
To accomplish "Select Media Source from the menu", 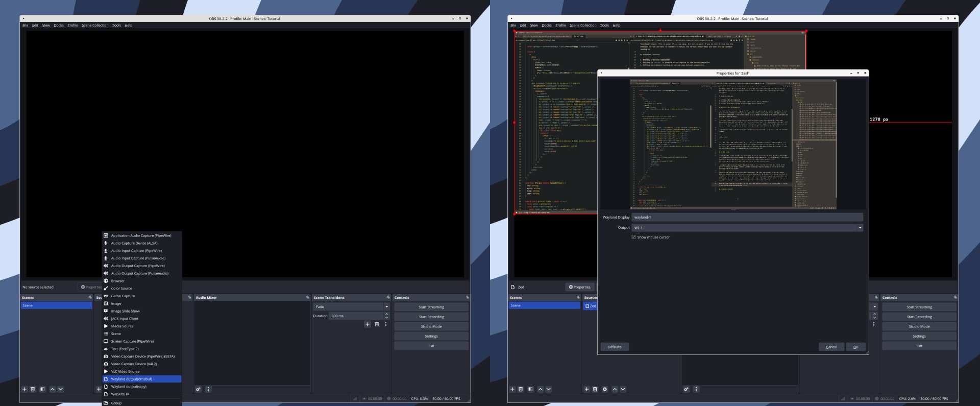I will pos(142,326).
